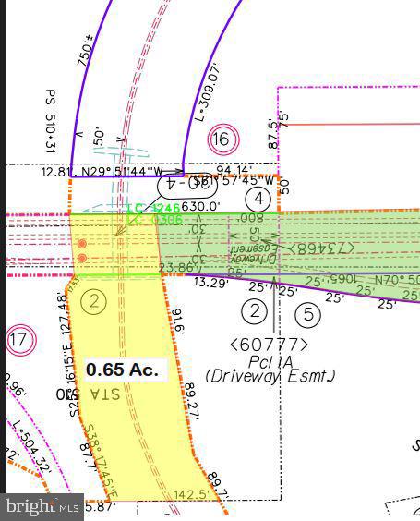420x521 pixels.
Task: Click circled 2 beside circled 5
Action: 255,311
